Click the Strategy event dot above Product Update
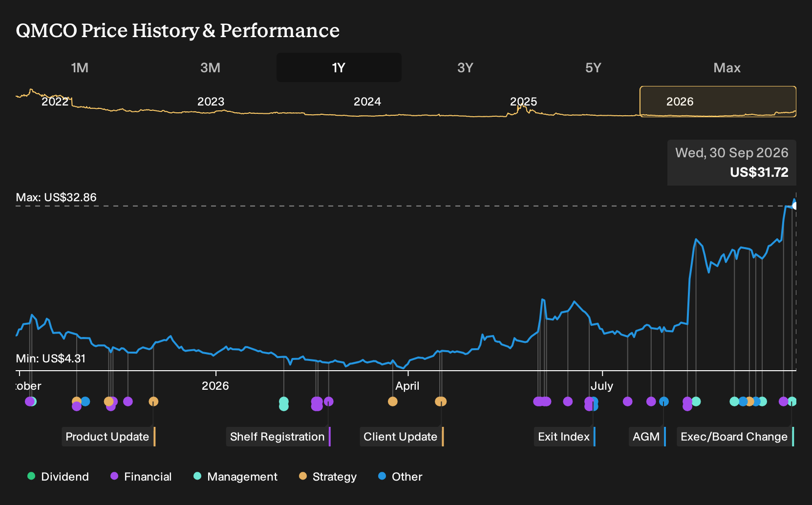Screen dimensions: 812x505 [153, 401]
